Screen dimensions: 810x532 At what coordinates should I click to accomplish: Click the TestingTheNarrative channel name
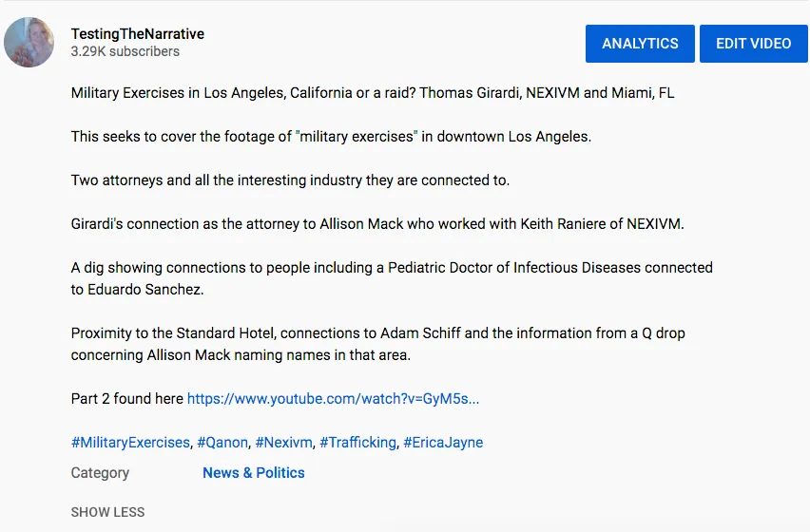(x=138, y=34)
